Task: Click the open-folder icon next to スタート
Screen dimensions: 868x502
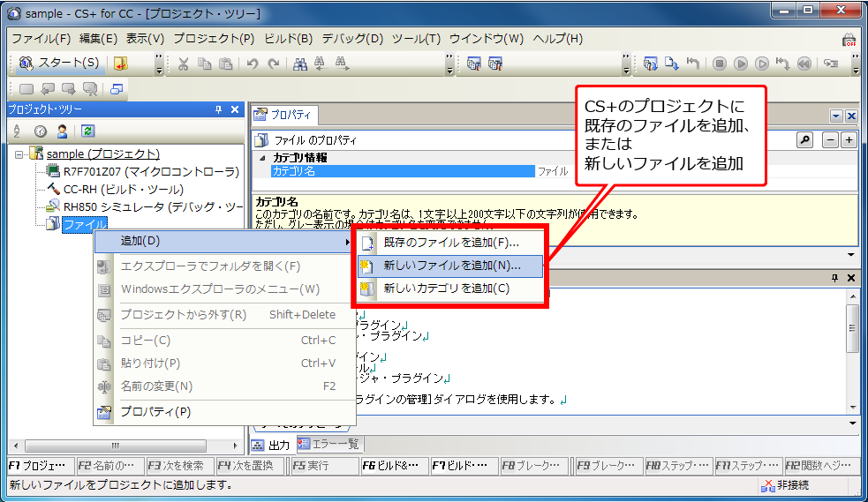Action: (x=121, y=64)
